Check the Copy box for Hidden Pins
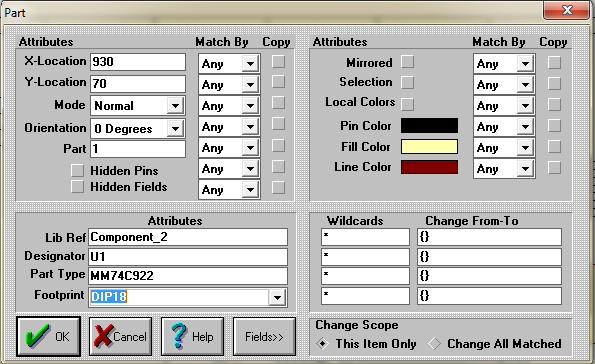 [279, 166]
